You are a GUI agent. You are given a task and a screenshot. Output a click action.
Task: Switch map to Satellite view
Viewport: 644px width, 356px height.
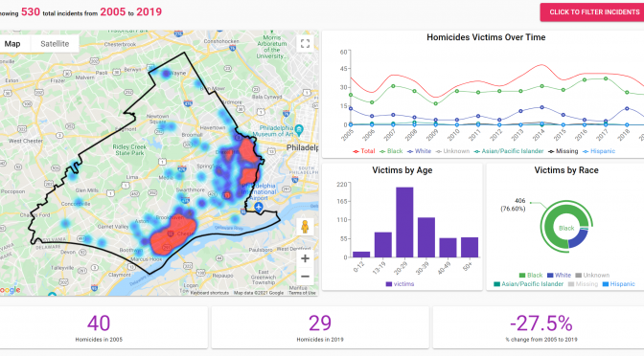point(55,44)
